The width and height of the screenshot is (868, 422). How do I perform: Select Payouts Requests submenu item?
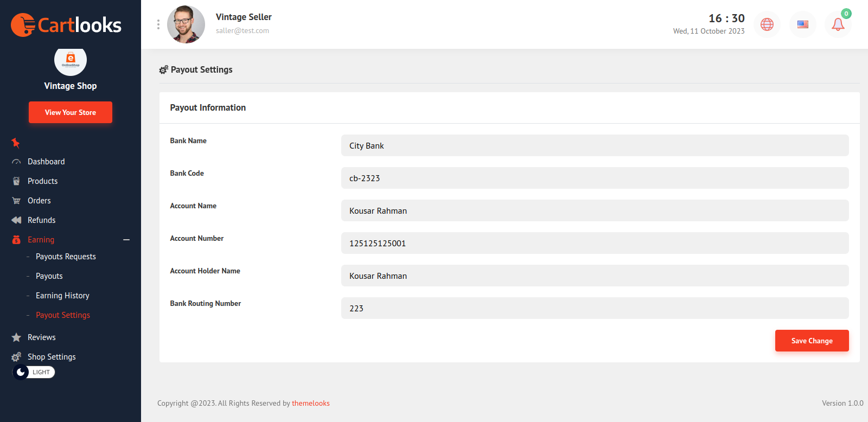pos(66,257)
